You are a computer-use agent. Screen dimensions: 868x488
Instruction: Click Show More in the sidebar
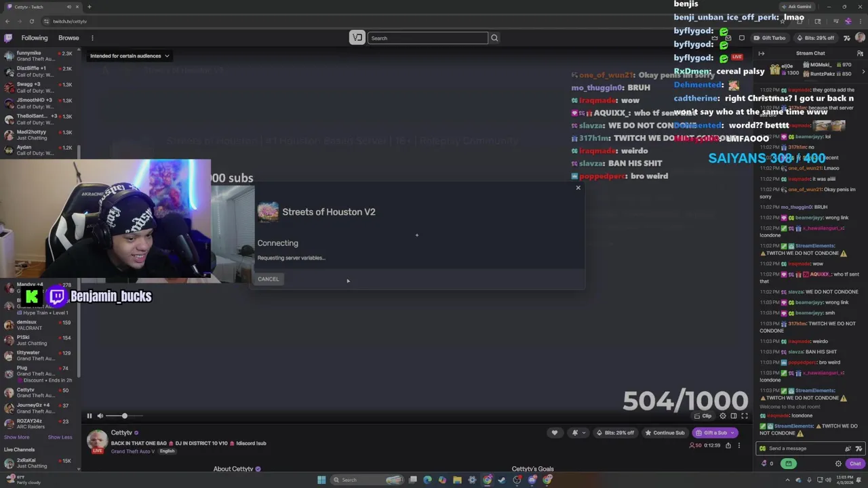(16, 437)
